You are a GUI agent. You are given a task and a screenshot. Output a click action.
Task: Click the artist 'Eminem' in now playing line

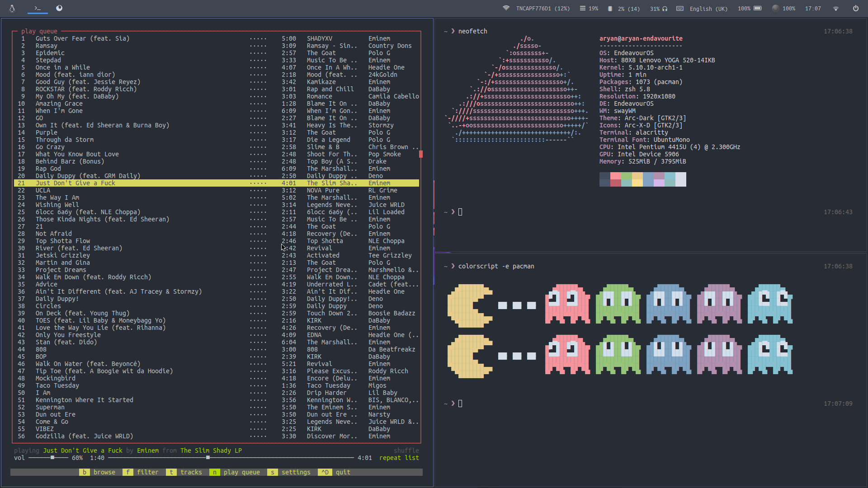coord(148,450)
